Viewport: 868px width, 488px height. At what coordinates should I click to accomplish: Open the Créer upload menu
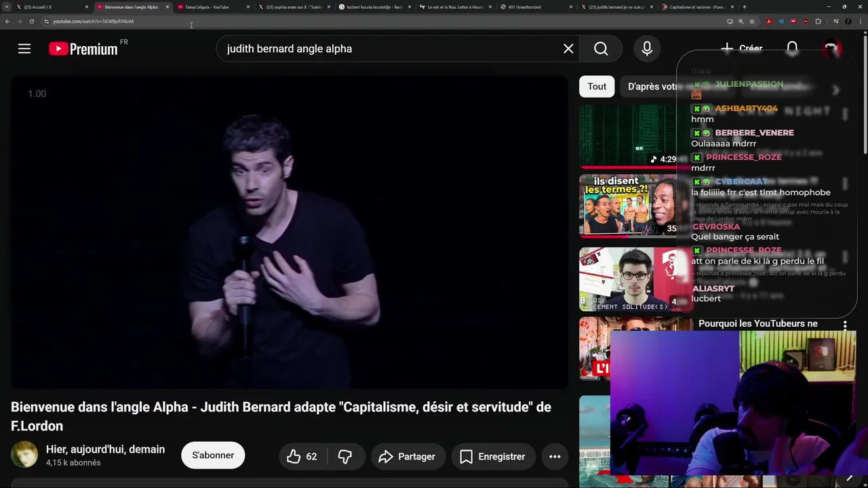[742, 49]
